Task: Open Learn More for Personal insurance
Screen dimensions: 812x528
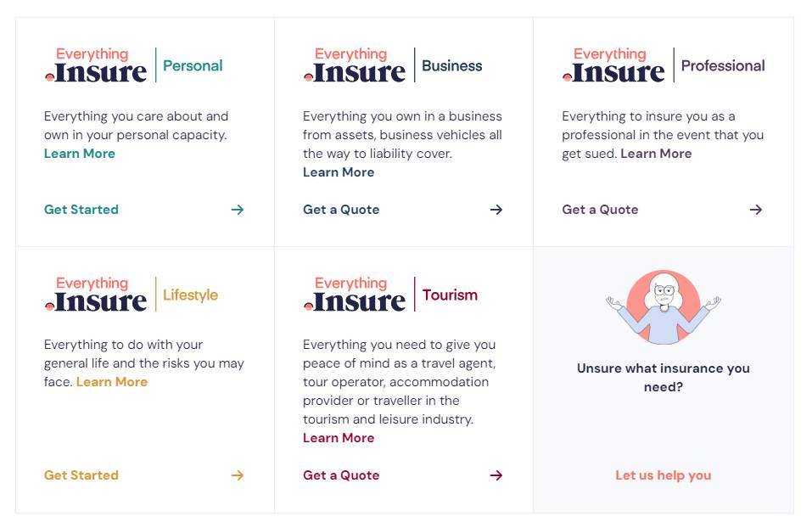Action: pyautogui.click(x=80, y=154)
